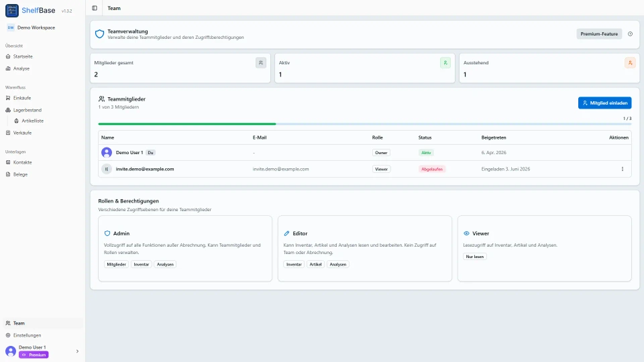The height and width of the screenshot is (362, 644).
Task: Click the Artikel tag in Editor card
Action: [x=315, y=265]
